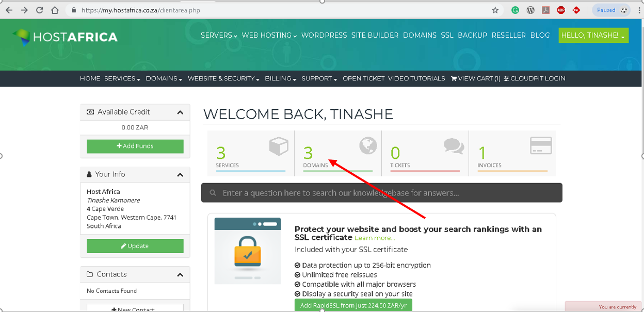Open Backup in the top navigation

point(472,35)
